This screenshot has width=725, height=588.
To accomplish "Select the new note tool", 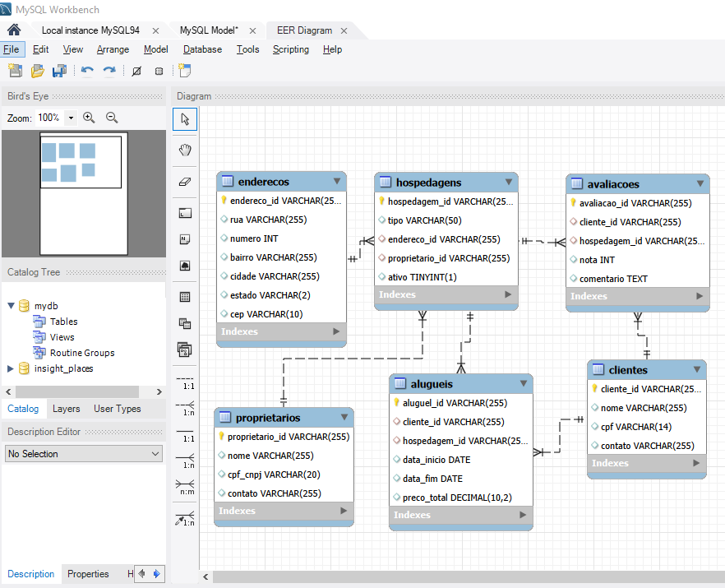I will 185,239.
